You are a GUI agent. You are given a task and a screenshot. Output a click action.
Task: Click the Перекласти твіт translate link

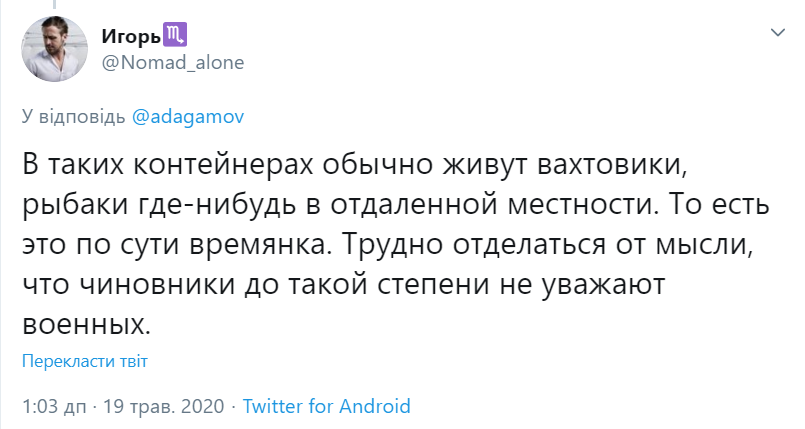85,361
